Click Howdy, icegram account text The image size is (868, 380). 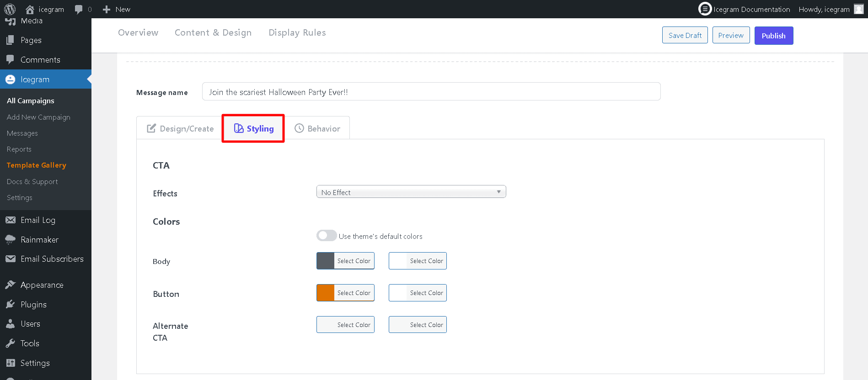[824, 9]
